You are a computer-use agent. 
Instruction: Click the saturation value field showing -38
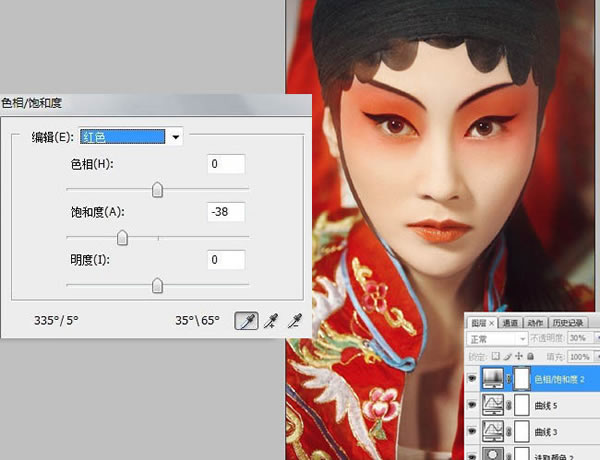point(226,212)
